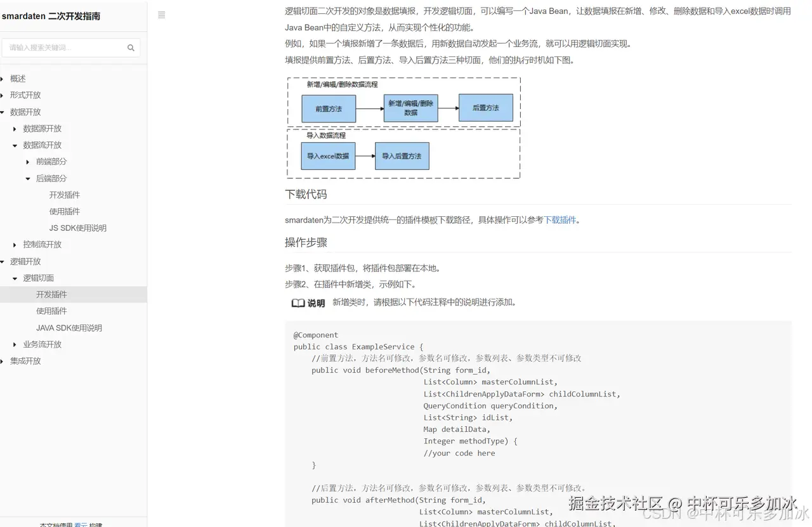Click the //your code here comment
This screenshot has height=527, width=812.
pos(459,453)
